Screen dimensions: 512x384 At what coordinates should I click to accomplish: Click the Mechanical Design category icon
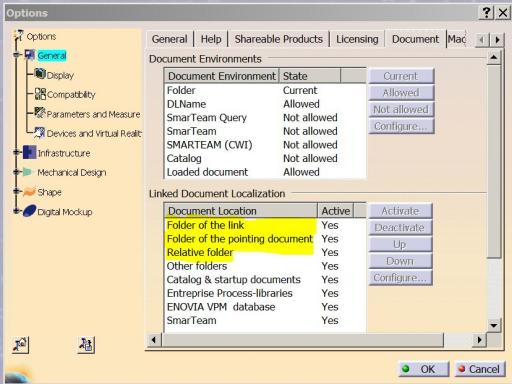(28, 172)
